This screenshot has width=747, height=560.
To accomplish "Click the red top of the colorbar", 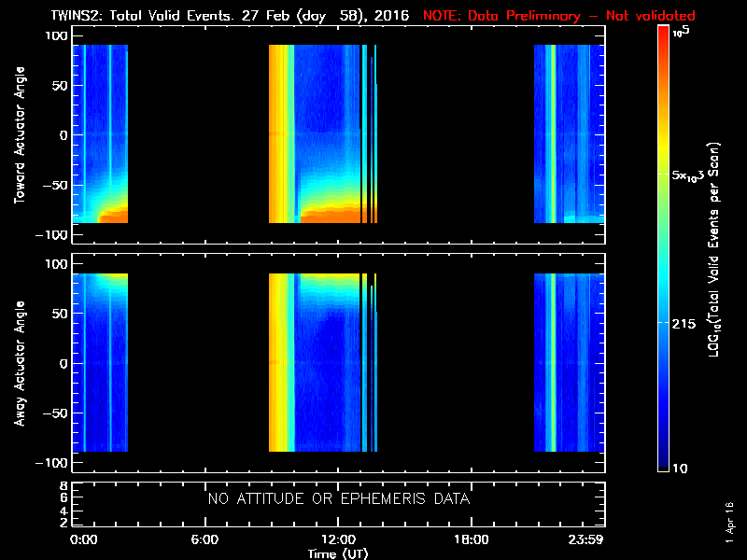I will pyautogui.click(x=664, y=34).
